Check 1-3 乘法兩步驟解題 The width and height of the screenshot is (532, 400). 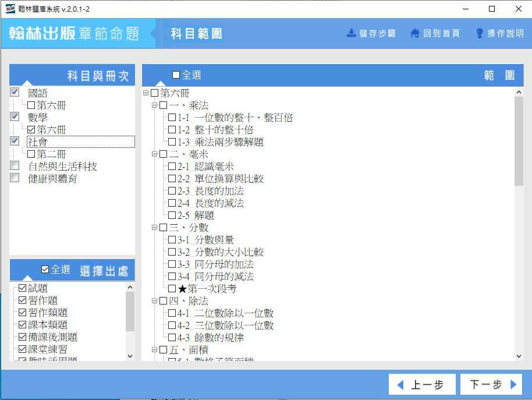pyautogui.click(x=172, y=142)
